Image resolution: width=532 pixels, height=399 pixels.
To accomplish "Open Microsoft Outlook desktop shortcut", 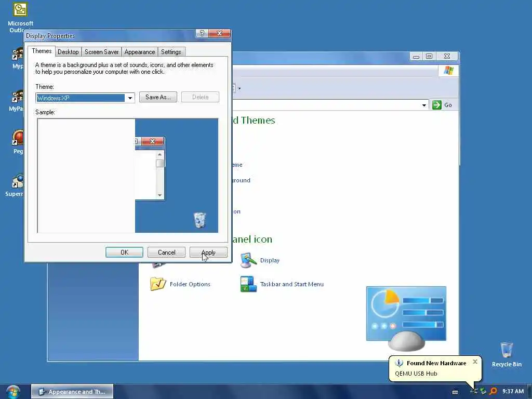I will point(20,17).
